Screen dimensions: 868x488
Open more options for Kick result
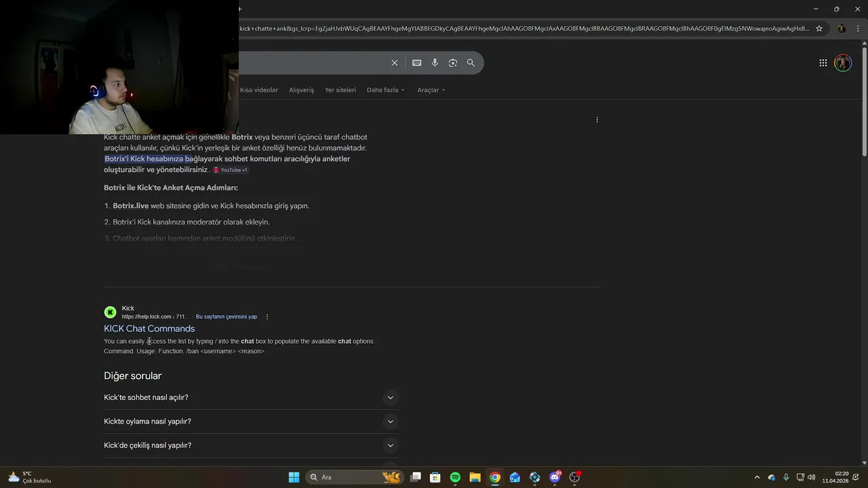[x=267, y=317]
